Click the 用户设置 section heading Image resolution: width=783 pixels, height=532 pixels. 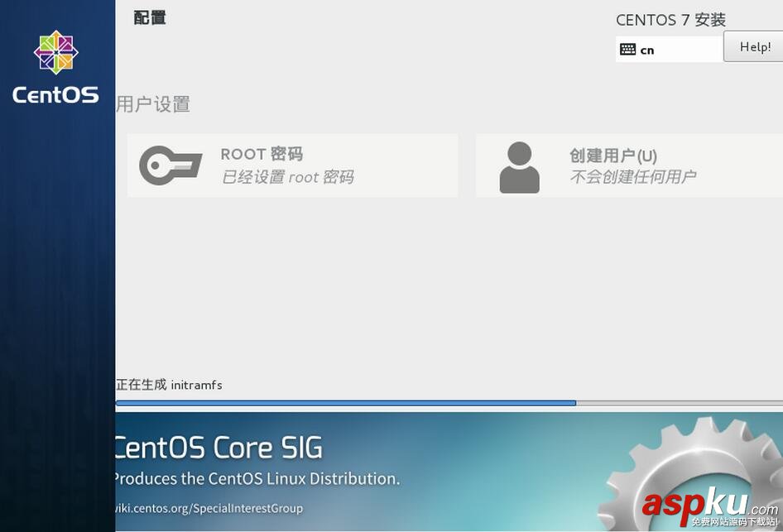(x=153, y=104)
